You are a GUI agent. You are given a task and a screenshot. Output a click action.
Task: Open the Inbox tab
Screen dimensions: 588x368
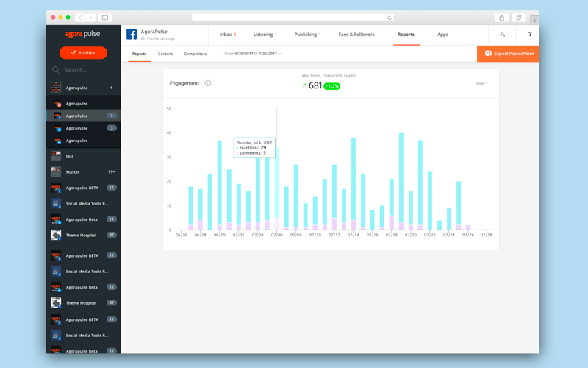[228, 35]
